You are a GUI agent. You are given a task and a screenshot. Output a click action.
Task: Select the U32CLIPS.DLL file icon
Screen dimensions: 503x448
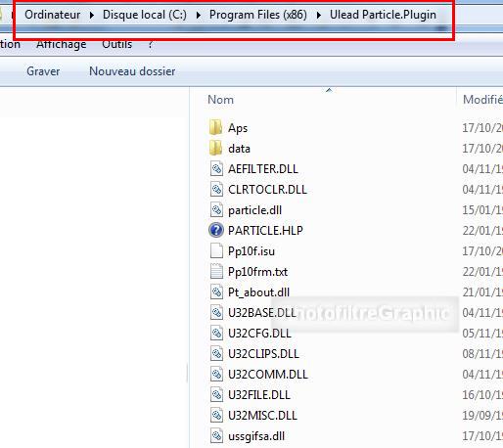tap(216, 354)
